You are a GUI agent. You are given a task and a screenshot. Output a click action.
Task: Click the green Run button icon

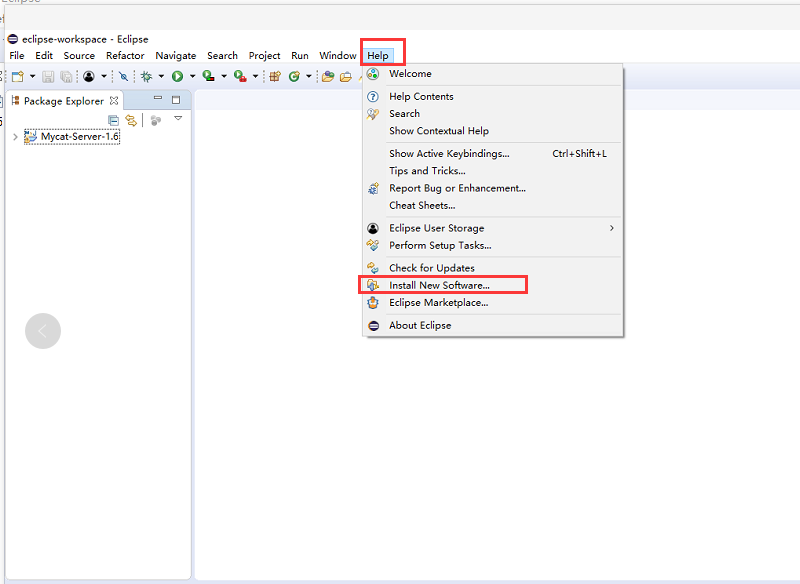click(178, 77)
